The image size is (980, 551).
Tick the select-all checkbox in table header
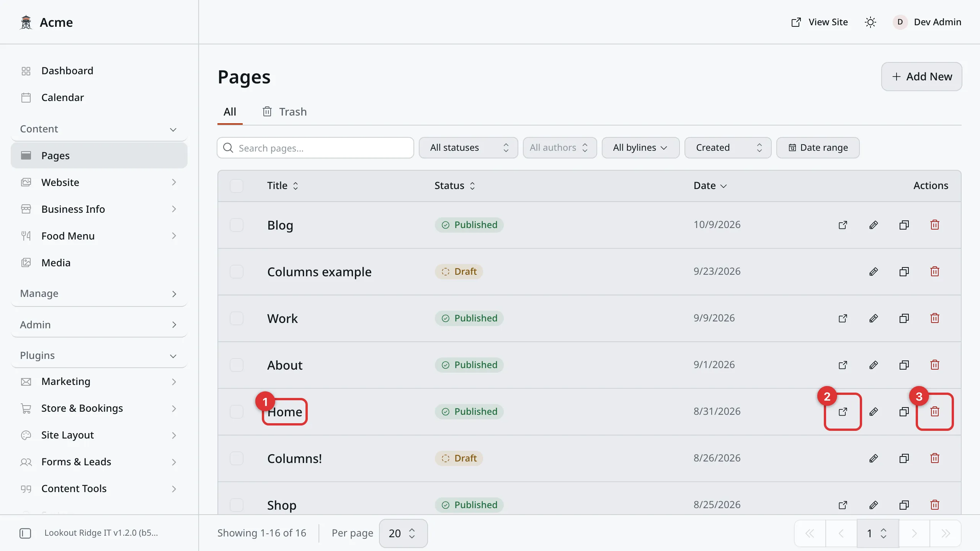[x=237, y=186]
